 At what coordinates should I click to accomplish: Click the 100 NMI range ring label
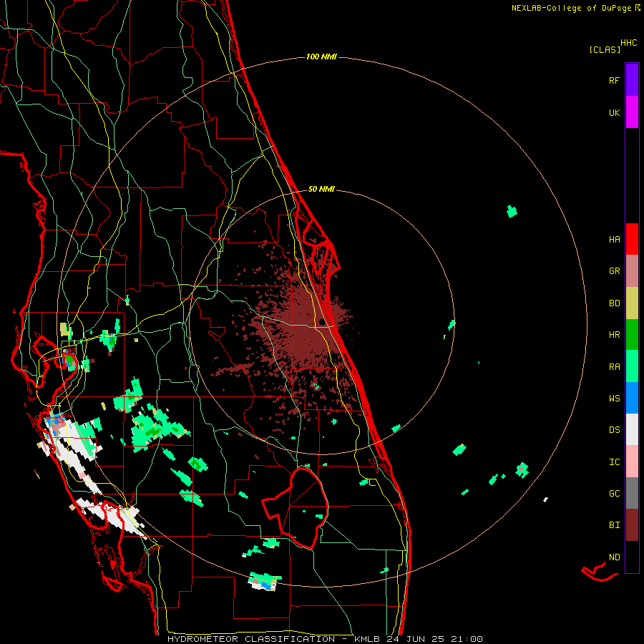(321, 57)
